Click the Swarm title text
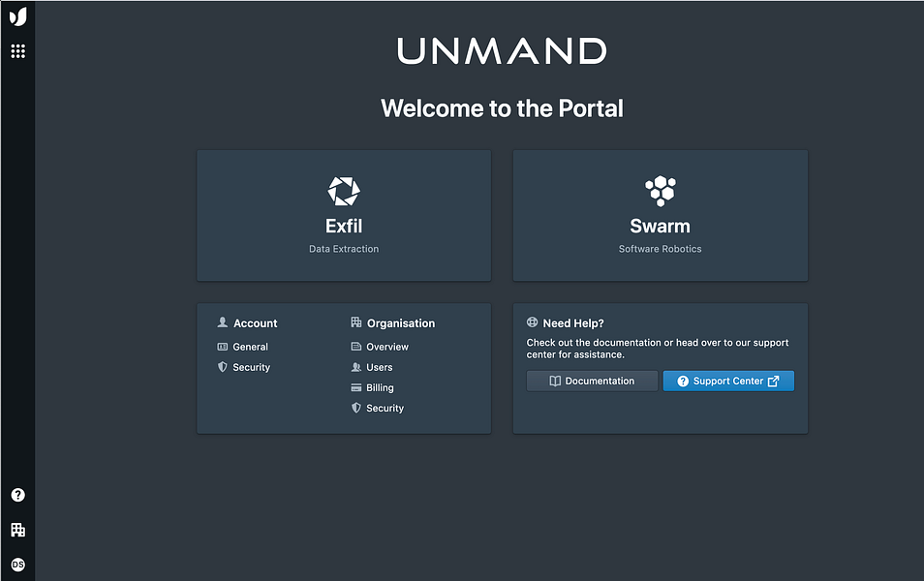Image resolution: width=924 pixels, height=581 pixels. point(660,226)
